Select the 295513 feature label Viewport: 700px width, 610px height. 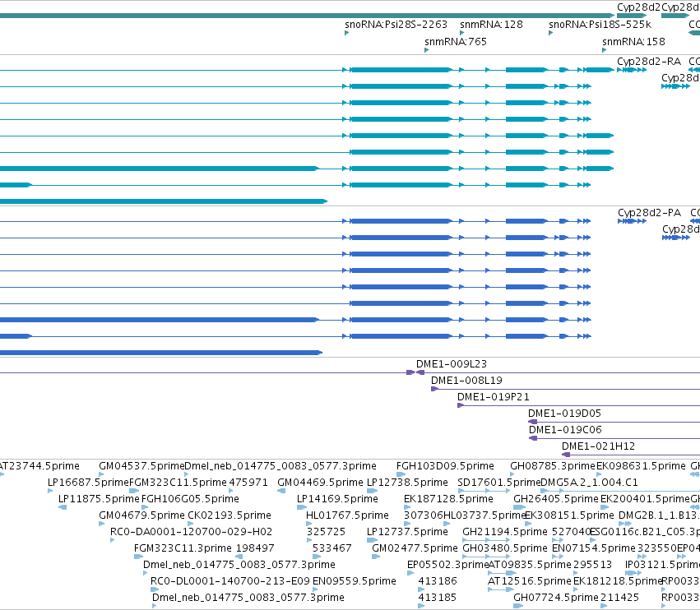click(x=592, y=565)
